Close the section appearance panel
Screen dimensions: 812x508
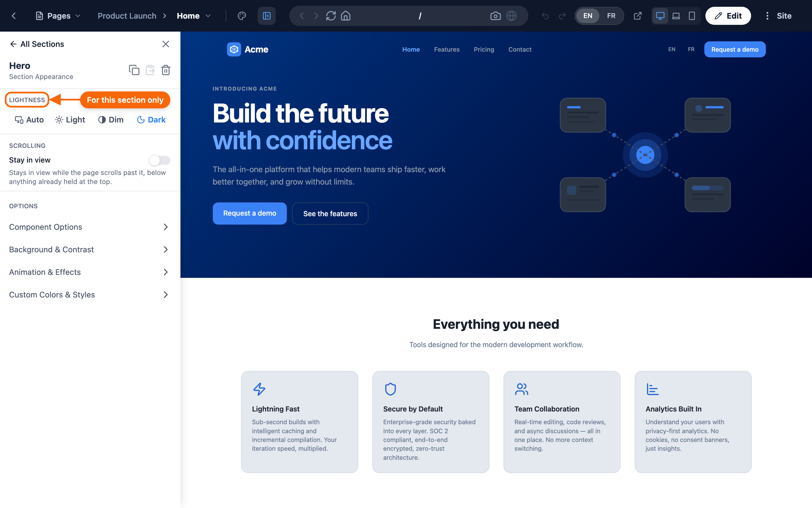point(166,44)
